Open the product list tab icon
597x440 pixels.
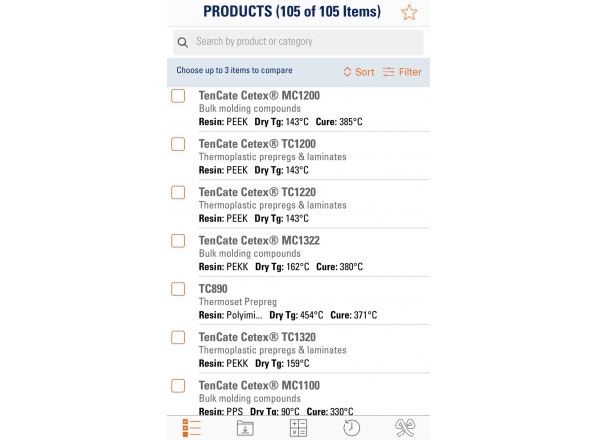(x=192, y=428)
